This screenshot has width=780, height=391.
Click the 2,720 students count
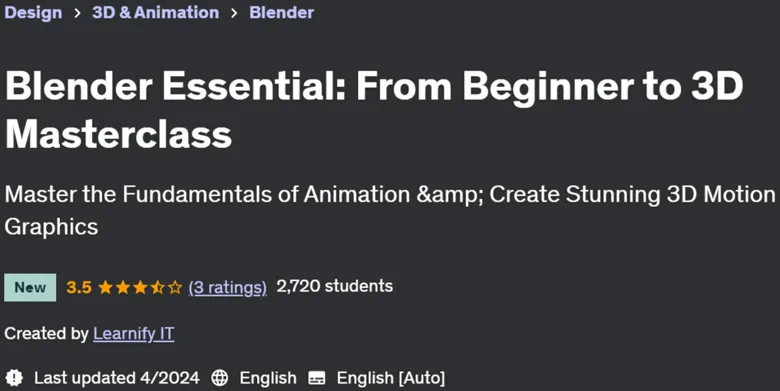tap(335, 286)
